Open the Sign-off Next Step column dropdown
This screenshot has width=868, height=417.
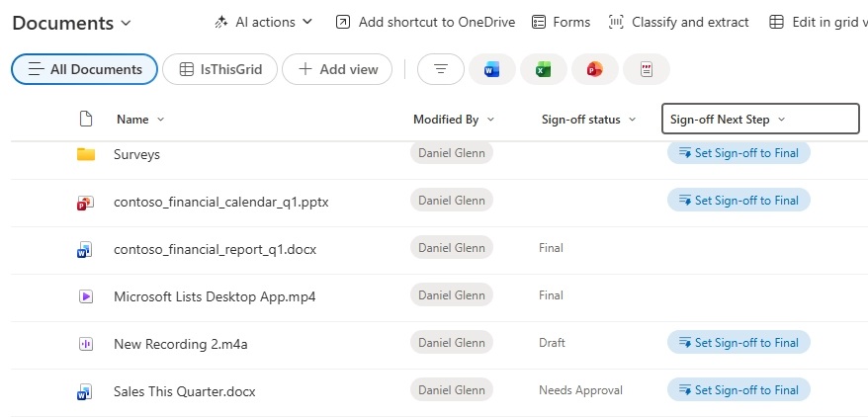point(782,120)
